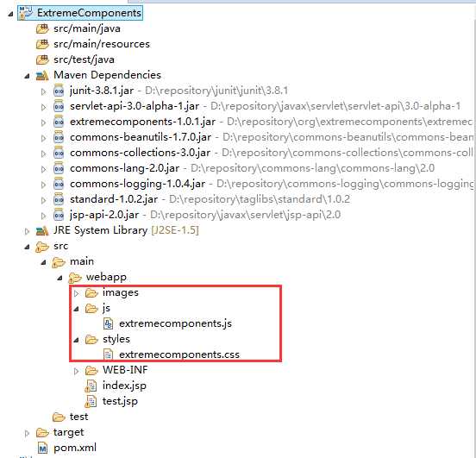This screenshot has width=476, height=458.
Task: Expand the junit-3.8.1.jar entry
Action: (43, 91)
